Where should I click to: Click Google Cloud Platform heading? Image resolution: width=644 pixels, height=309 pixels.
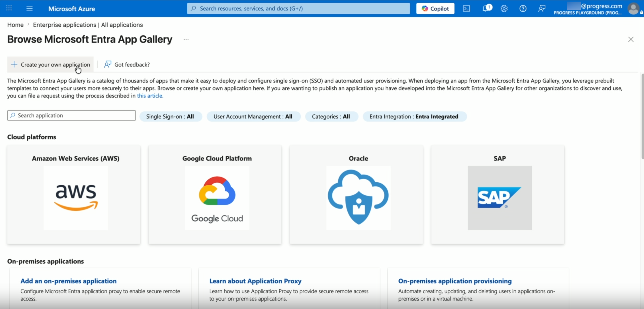click(217, 158)
